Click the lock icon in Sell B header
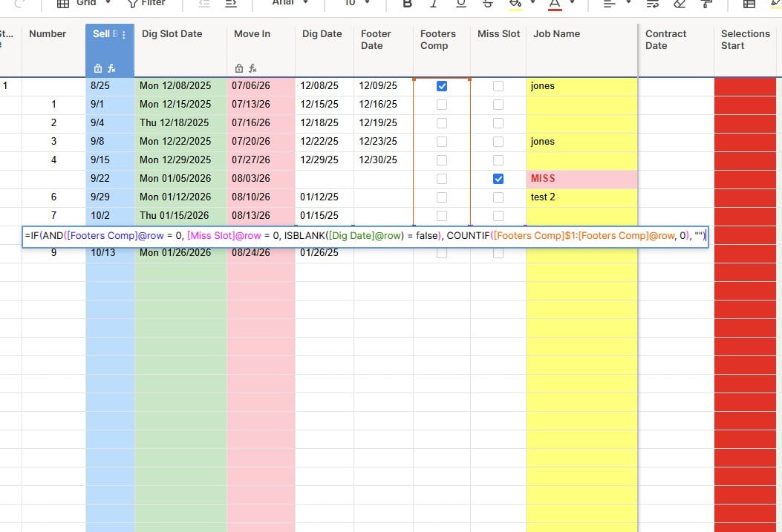This screenshot has height=532, width=782. tap(98, 68)
